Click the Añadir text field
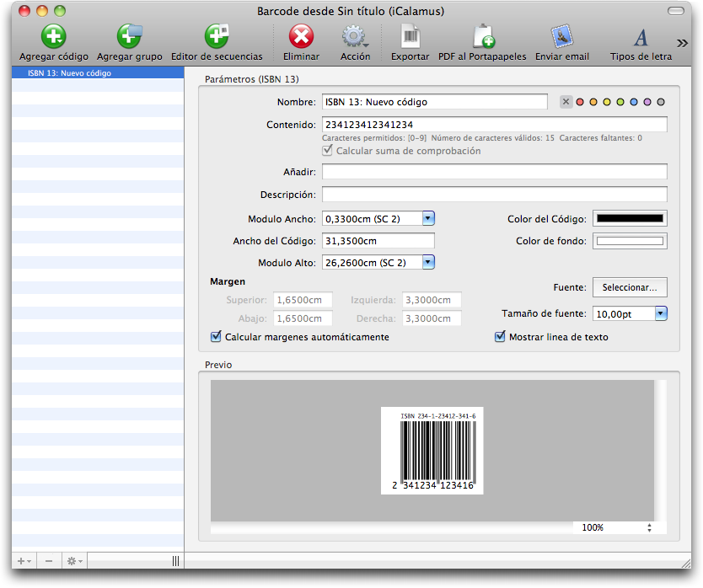 (x=495, y=172)
